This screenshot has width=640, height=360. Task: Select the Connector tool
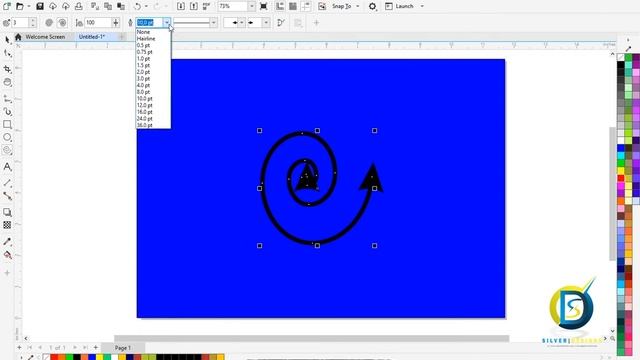[7, 196]
